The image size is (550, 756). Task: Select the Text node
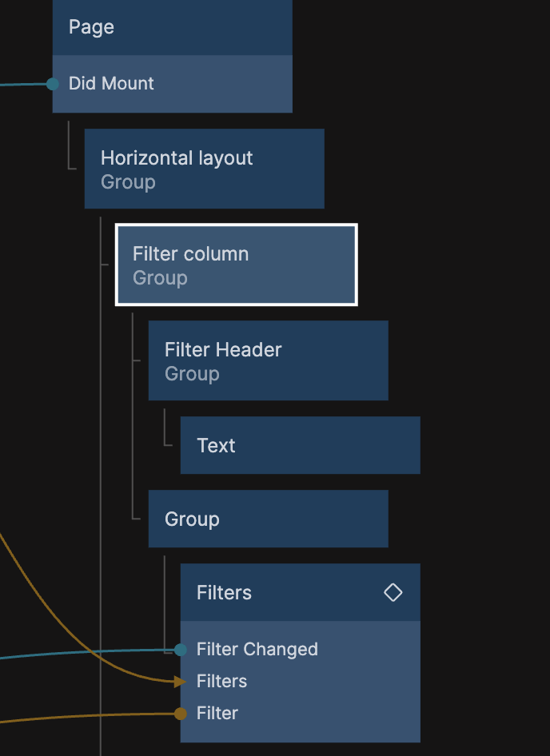click(x=300, y=445)
